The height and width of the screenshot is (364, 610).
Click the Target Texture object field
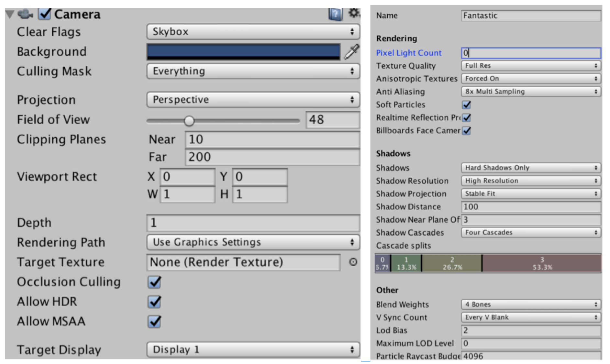coord(243,262)
